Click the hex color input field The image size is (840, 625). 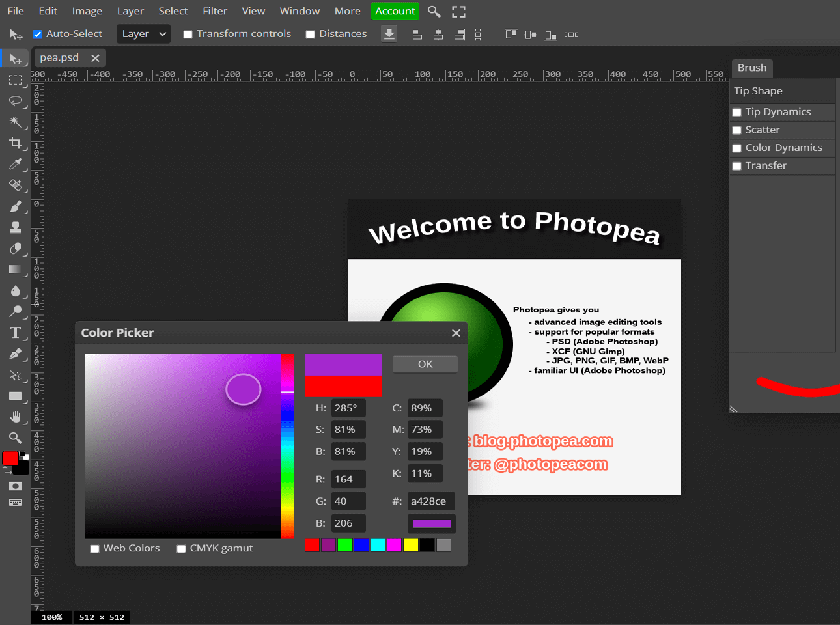[430, 501]
